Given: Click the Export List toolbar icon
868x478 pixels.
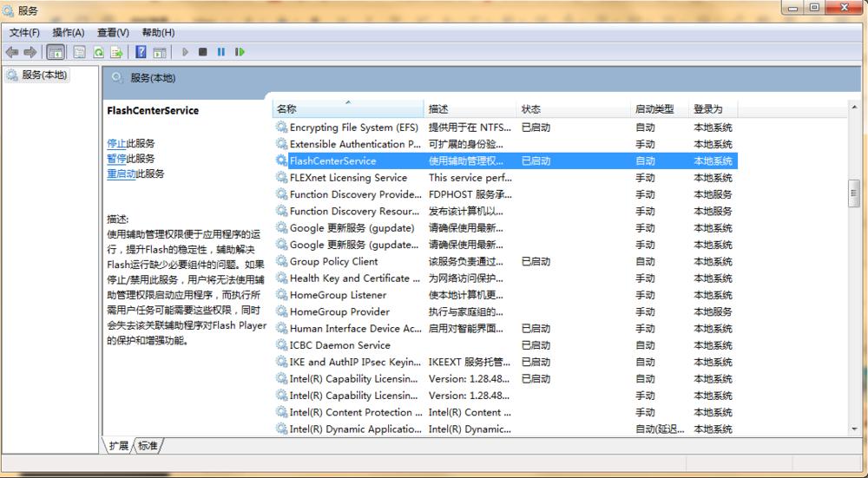Looking at the screenshot, I should pyautogui.click(x=116, y=52).
